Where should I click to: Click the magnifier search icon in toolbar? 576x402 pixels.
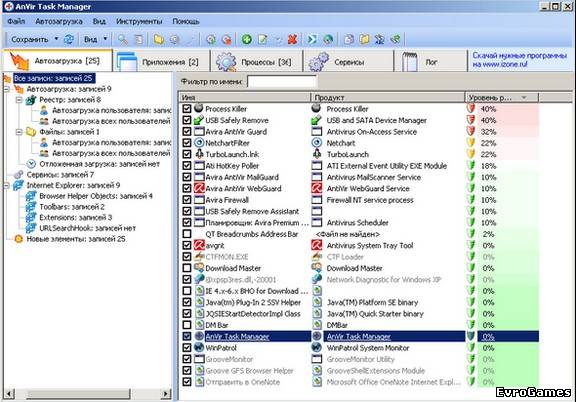coord(122,39)
